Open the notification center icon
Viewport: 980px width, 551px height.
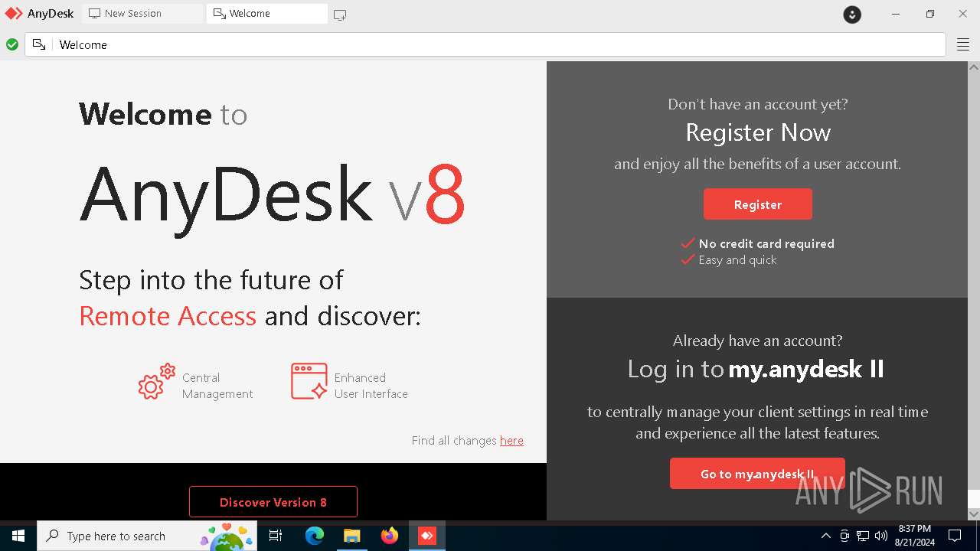(955, 536)
